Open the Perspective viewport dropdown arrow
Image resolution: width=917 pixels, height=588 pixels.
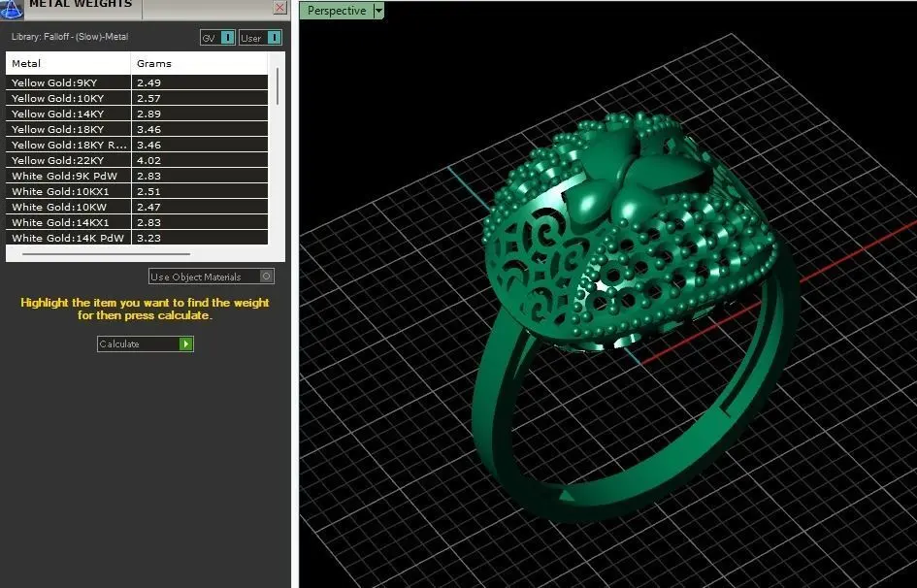point(378,11)
